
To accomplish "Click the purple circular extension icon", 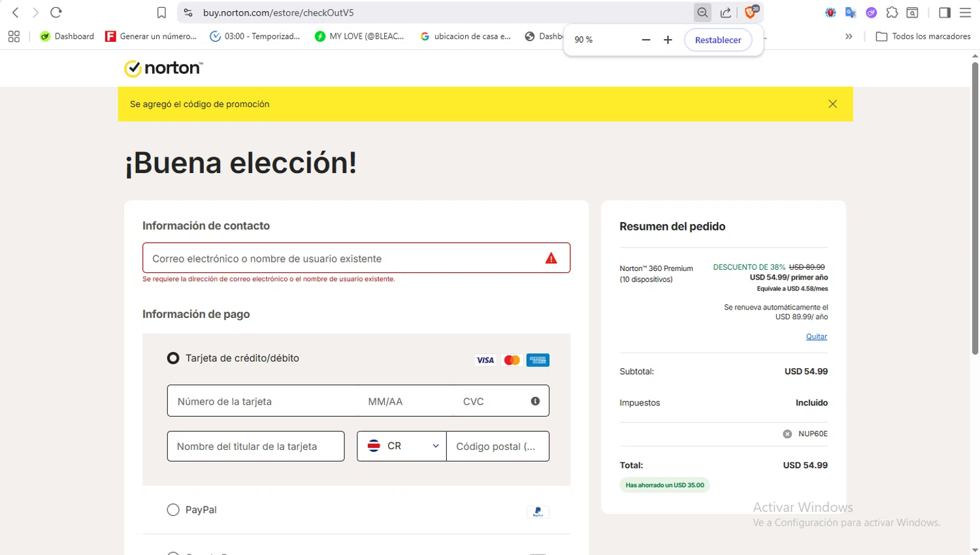I will 871,12.
